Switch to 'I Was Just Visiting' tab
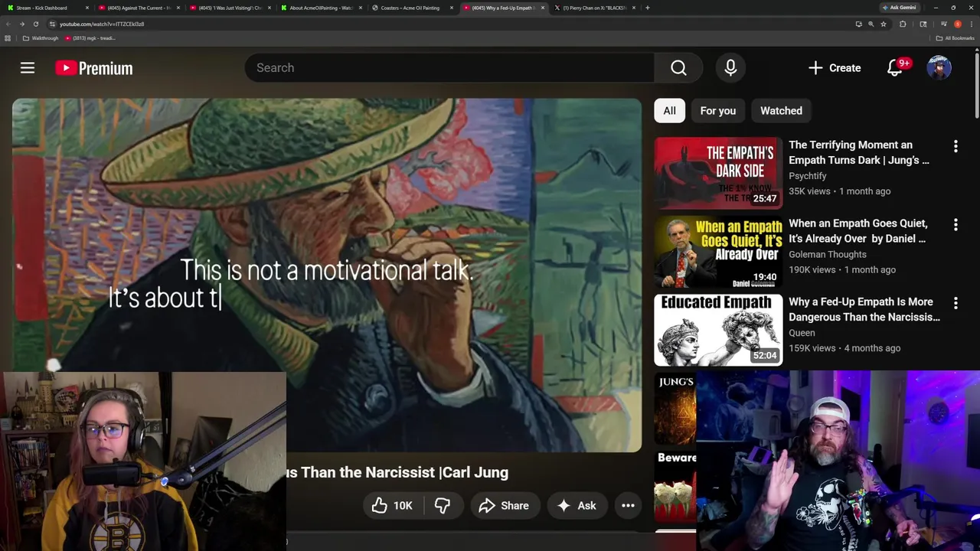Image resolution: width=980 pixels, height=551 pixels. tap(230, 8)
